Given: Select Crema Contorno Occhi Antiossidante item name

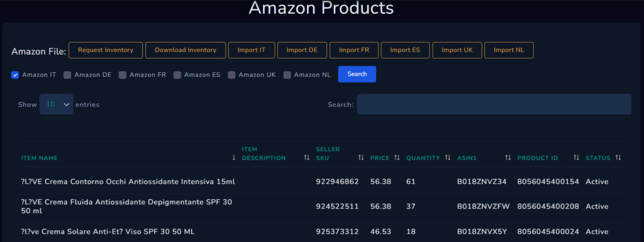Looking at the screenshot, I should click(128, 181).
